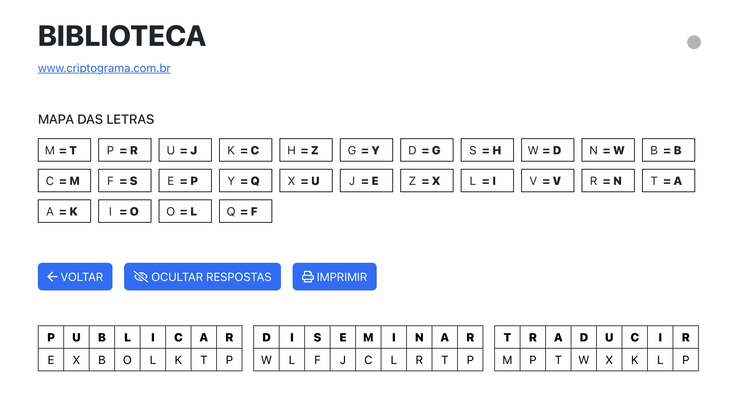Click the first letter T cell of TRADUCIR

click(507, 337)
